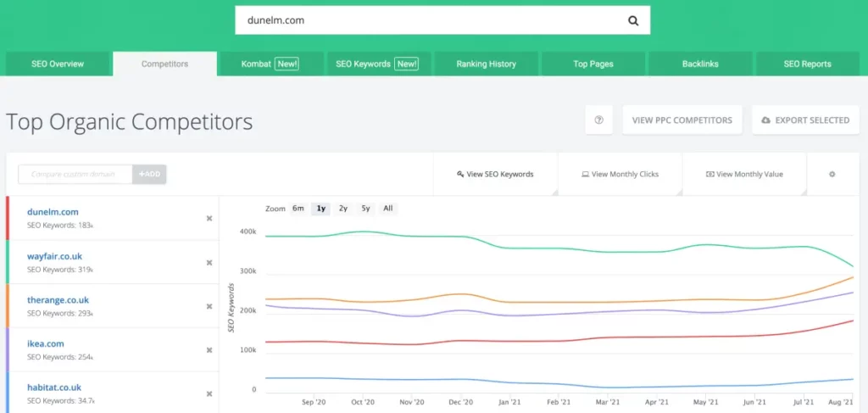Viewport: 868px width, 413px height.
Task: Focus the Compare custom domain field
Action: click(75, 174)
